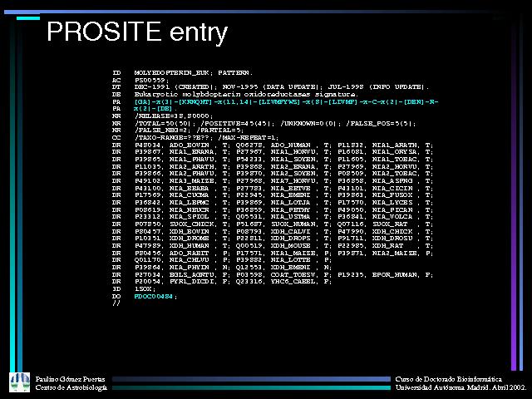Click the Universidad Autónoma Madrid footer text
The image size is (532, 399).
pos(458,388)
